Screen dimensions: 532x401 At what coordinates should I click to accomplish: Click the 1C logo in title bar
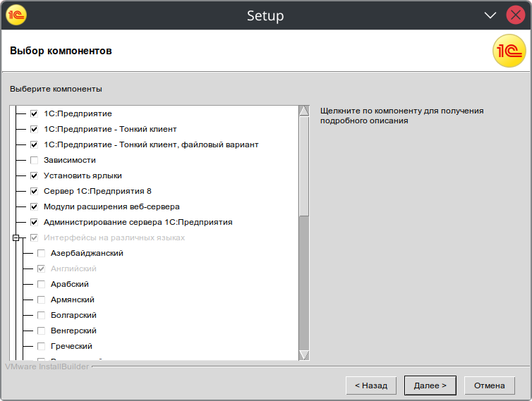click(x=16, y=16)
